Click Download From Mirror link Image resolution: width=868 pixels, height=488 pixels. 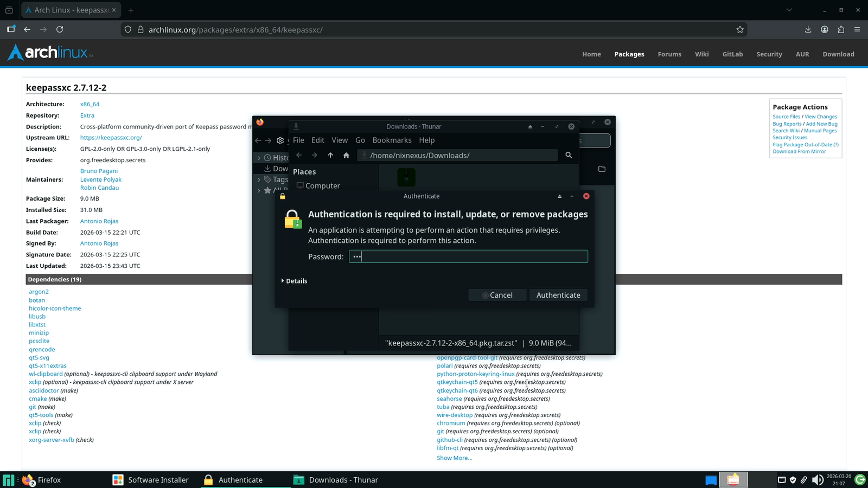(799, 151)
